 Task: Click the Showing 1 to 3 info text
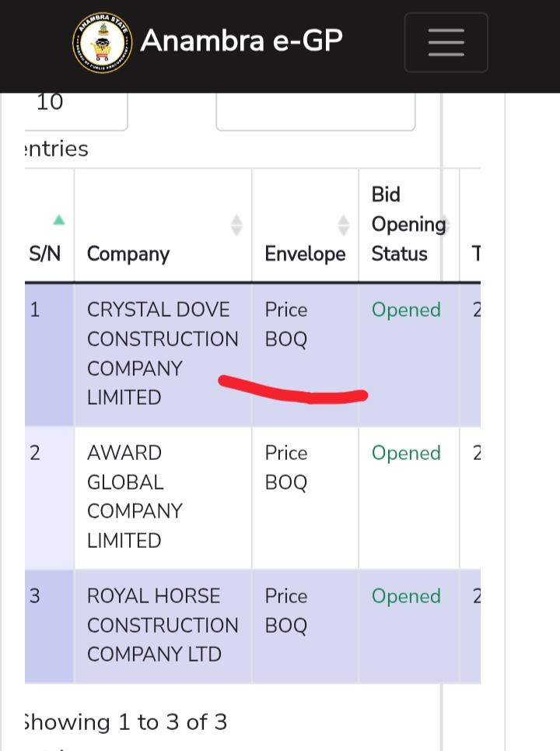(x=126, y=722)
